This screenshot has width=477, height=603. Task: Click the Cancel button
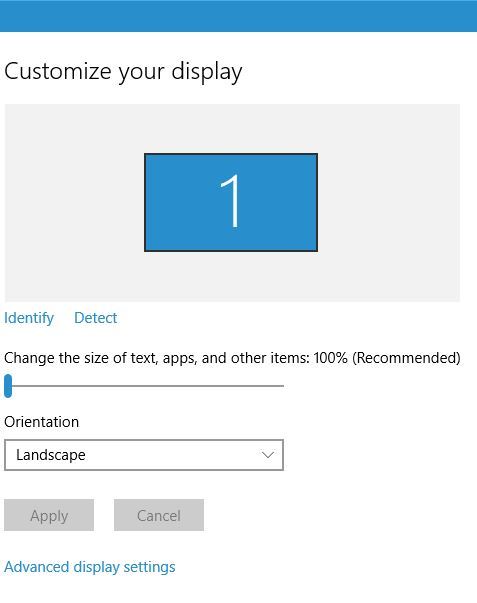point(159,515)
